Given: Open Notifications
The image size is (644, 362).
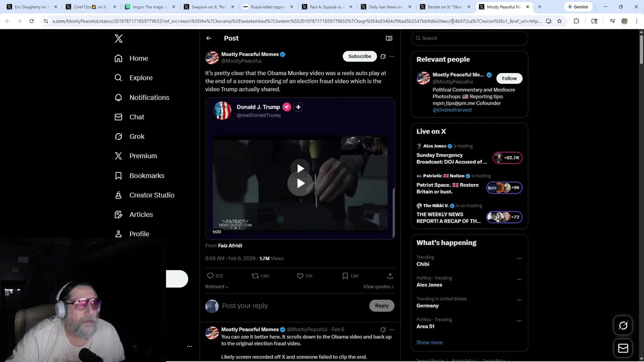Looking at the screenshot, I should pos(142,98).
